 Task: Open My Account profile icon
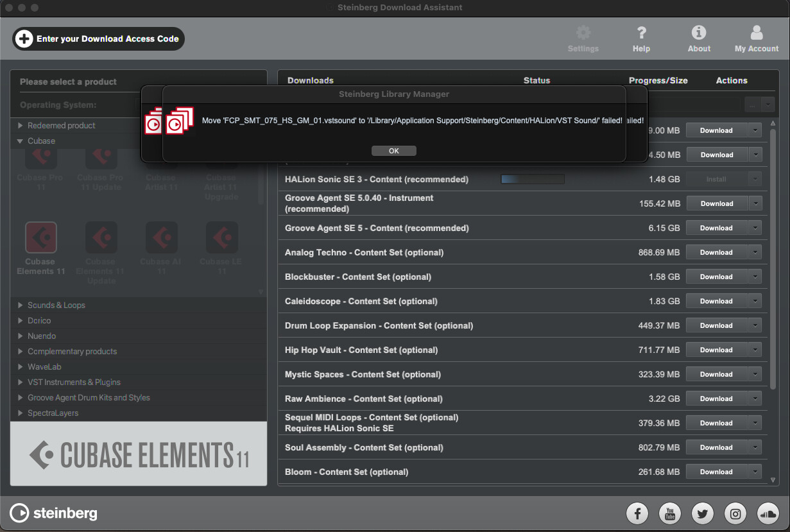pos(757,33)
